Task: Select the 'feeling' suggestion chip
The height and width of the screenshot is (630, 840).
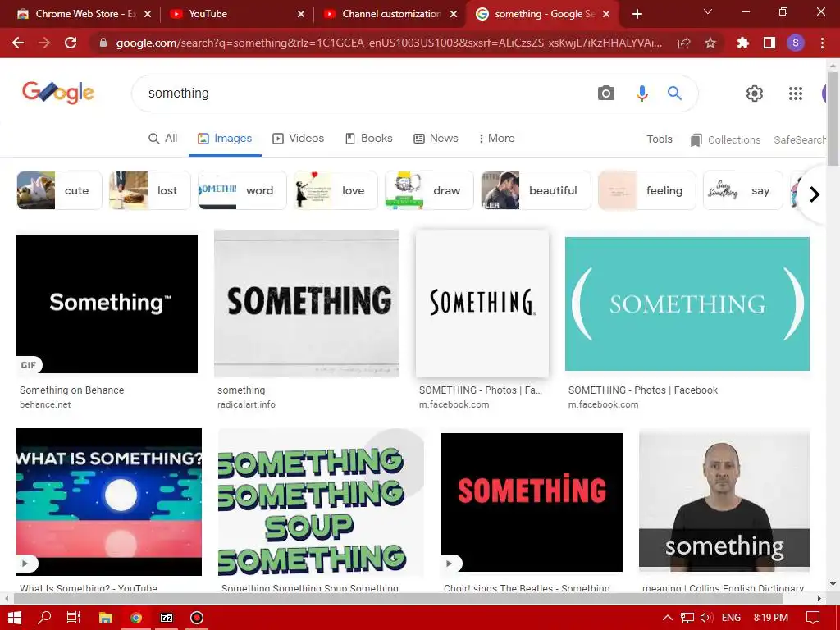Action: tap(646, 190)
